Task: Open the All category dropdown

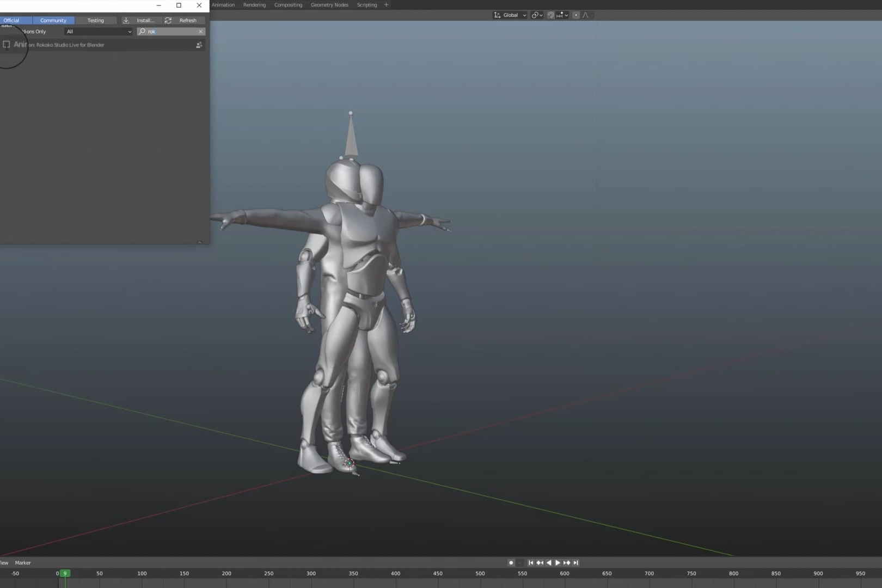Action: point(98,32)
